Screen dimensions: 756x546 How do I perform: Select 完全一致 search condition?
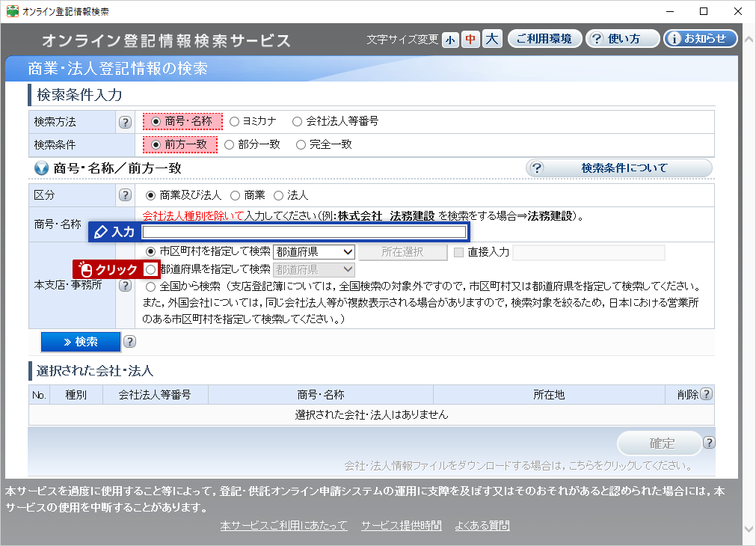pos(301,144)
